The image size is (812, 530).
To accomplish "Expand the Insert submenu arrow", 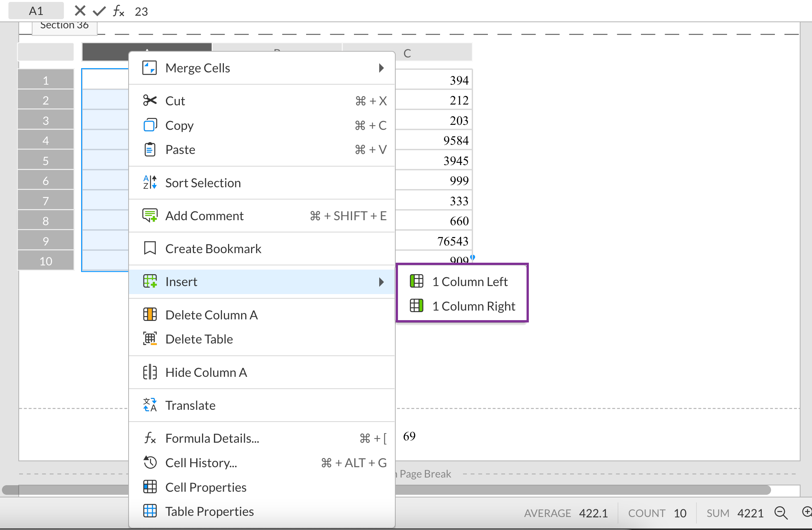I will click(x=381, y=282).
